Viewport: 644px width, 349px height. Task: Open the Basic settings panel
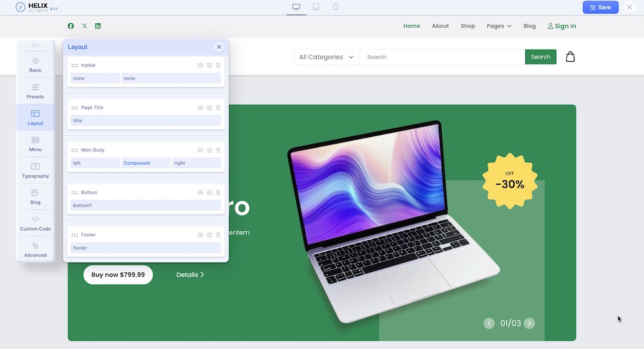tap(35, 65)
